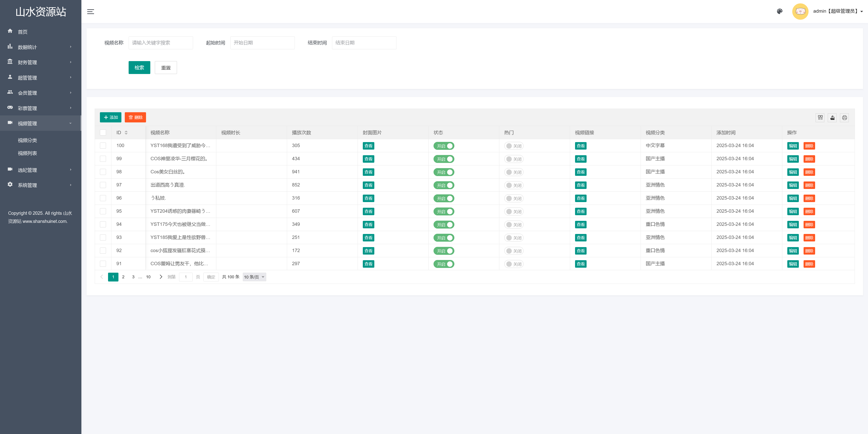
Task: Click the admin avatar picture
Action: 800,12
